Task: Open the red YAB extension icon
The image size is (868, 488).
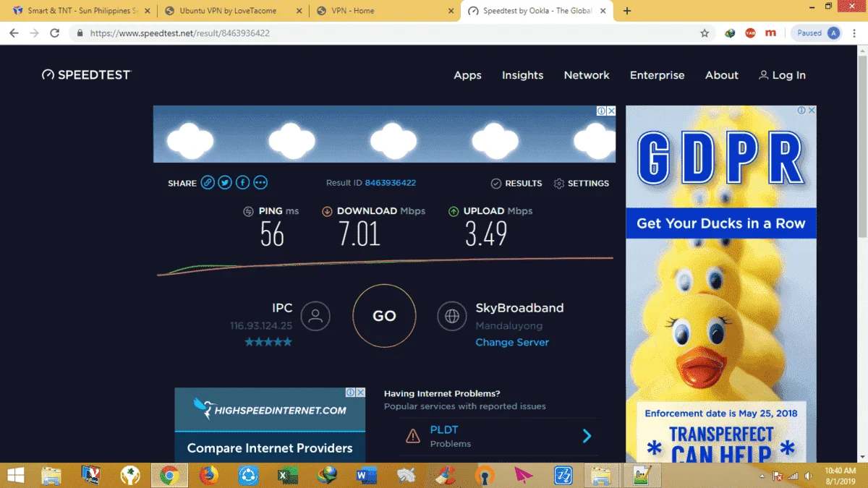Action: [x=750, y=33]
